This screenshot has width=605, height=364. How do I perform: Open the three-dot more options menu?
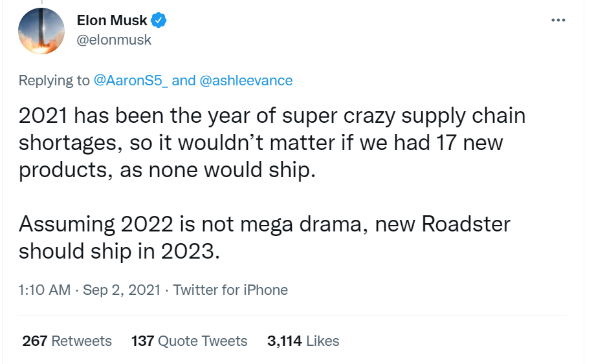pyautogui.click(x=558, y=20)
